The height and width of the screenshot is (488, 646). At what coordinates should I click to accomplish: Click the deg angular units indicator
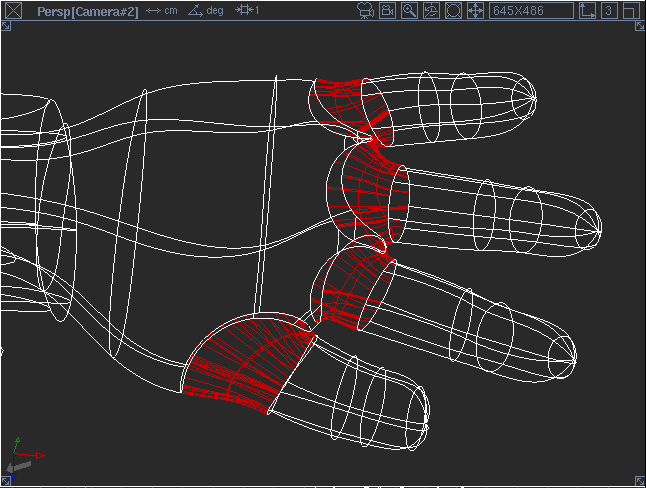pos(206,10)
